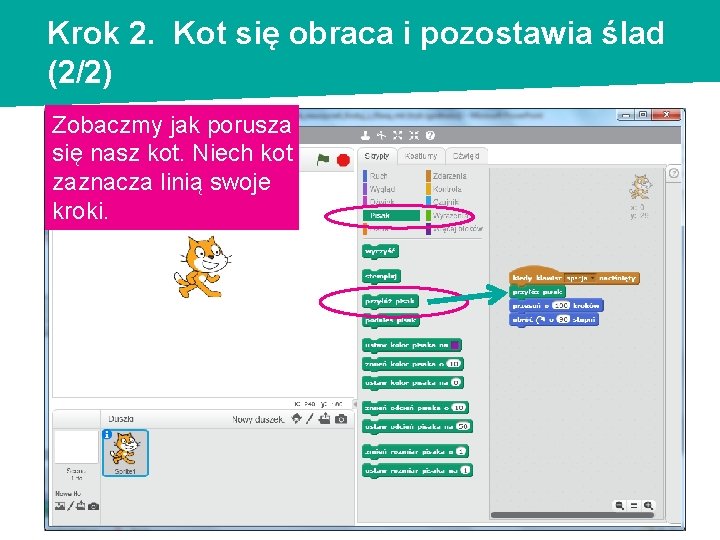Select the Kontrola block category

446,189
